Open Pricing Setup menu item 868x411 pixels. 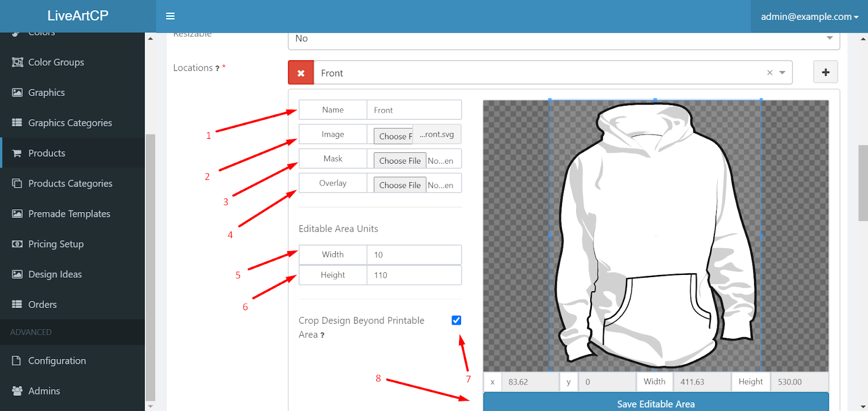click(72, 244)
